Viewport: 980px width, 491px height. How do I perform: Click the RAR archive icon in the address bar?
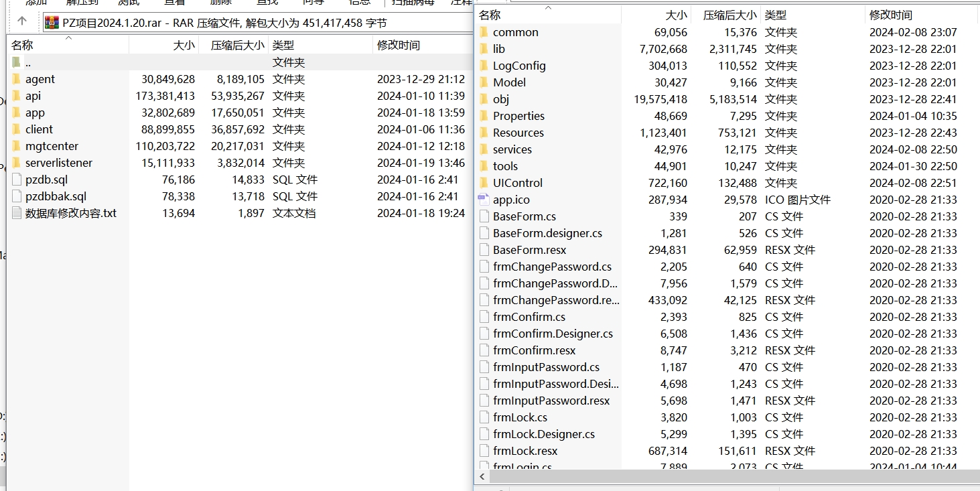[52, 23]
